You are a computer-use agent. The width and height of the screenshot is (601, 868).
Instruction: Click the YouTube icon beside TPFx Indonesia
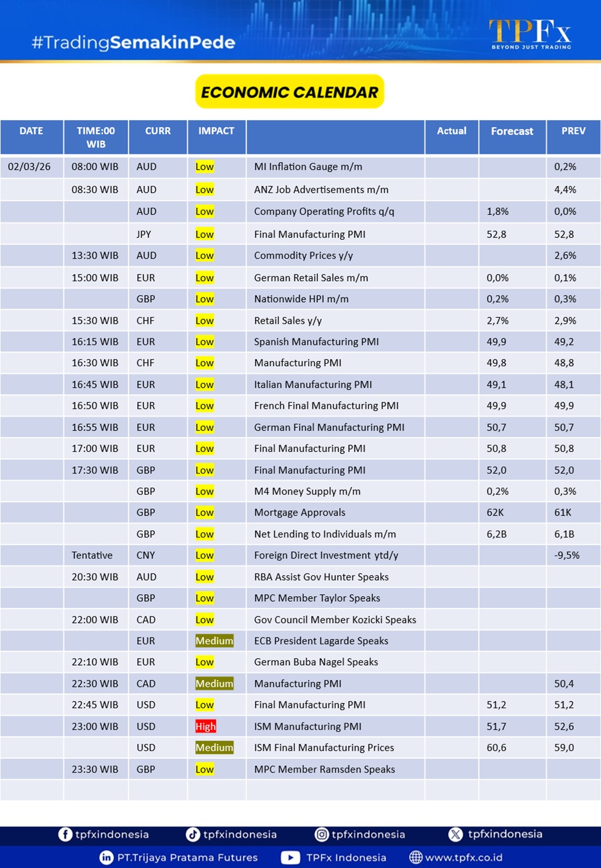pyautogui.click(x=290, y=858)
